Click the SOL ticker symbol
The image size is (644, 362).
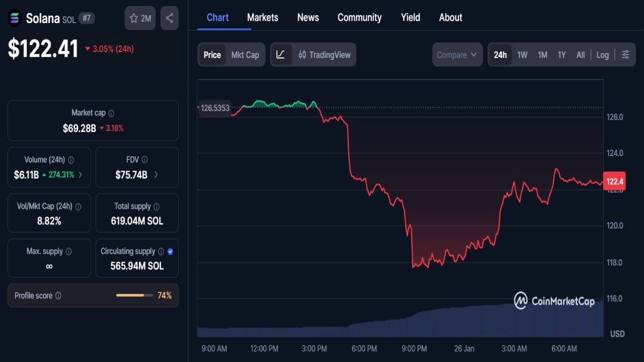[x=69, y=19]
